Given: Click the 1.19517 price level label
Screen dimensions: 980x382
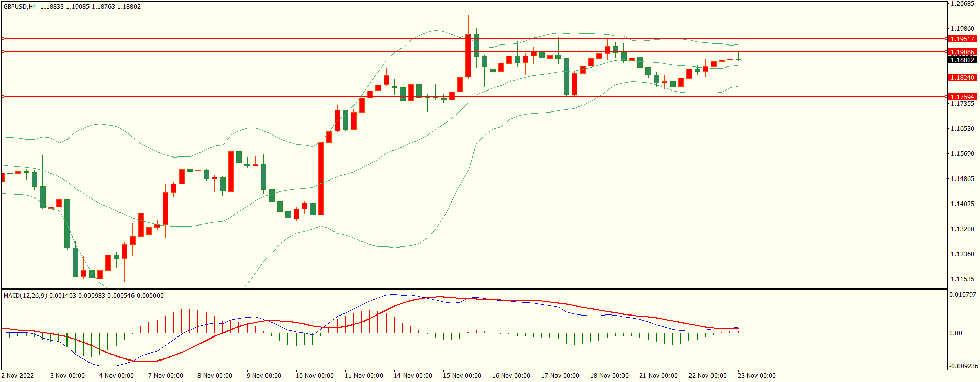Looking at the screenshot, I should tap(962, 39).
